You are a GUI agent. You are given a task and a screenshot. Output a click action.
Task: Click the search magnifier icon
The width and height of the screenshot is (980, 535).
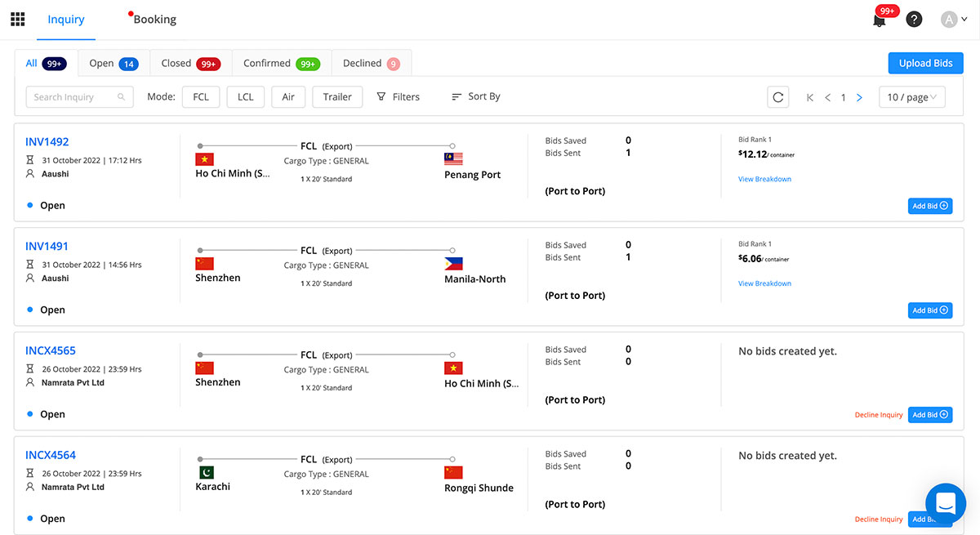(x=121, y=96)
